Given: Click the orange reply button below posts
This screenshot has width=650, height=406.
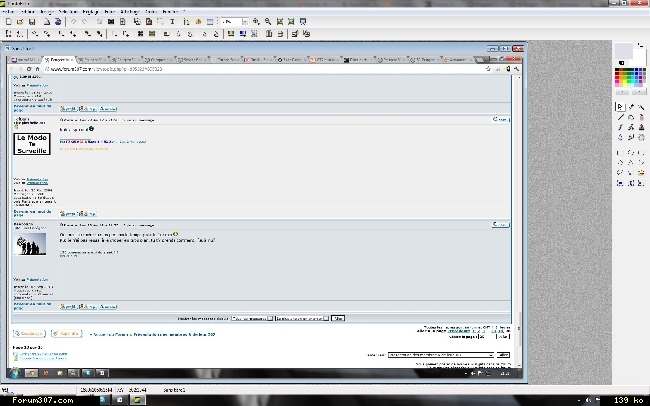Looking at the screenshot, I should [x=67, y=333].
